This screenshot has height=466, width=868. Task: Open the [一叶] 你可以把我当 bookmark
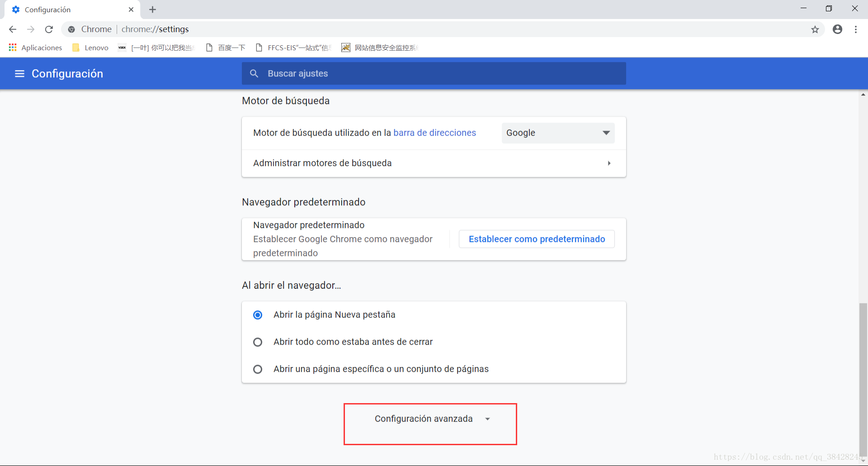[x=156, y=48]
